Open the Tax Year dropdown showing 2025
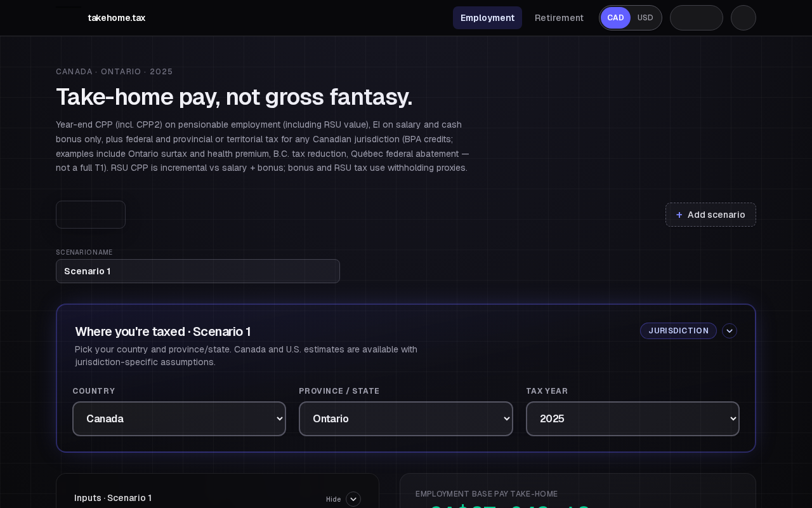Screen dimensions: 812x508 [632, 418]
